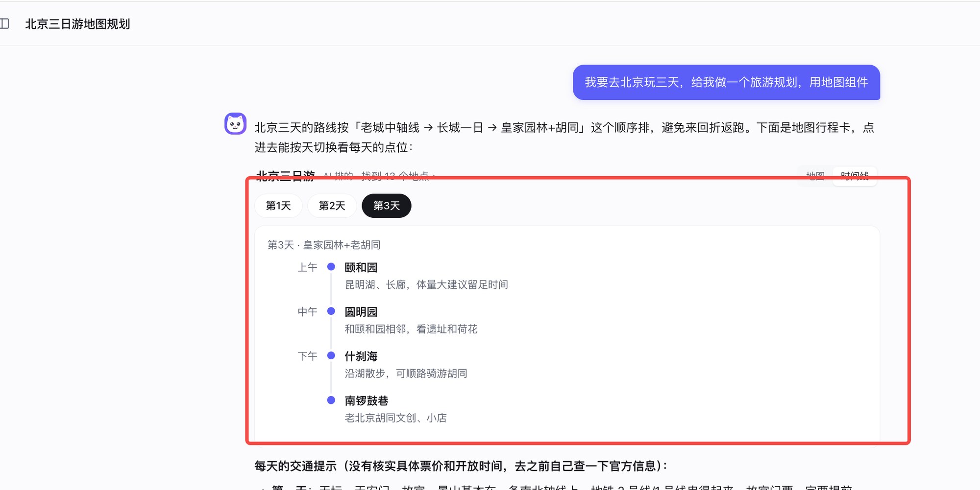Click the cat assistant avatar
The height and width of the screenshot is (490, 980).
tap(235, 123)
